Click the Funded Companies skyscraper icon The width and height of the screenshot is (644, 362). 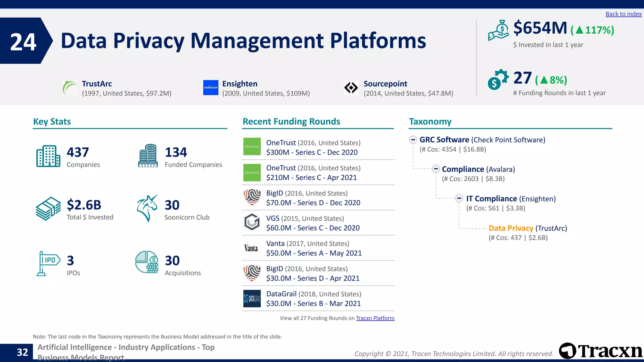point(148,156)
